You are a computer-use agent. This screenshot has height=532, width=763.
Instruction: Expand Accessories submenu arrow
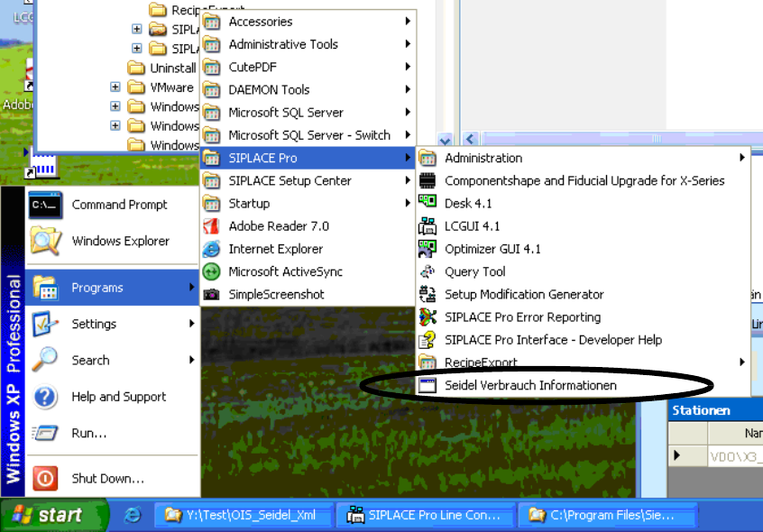(x=408, y=21)
